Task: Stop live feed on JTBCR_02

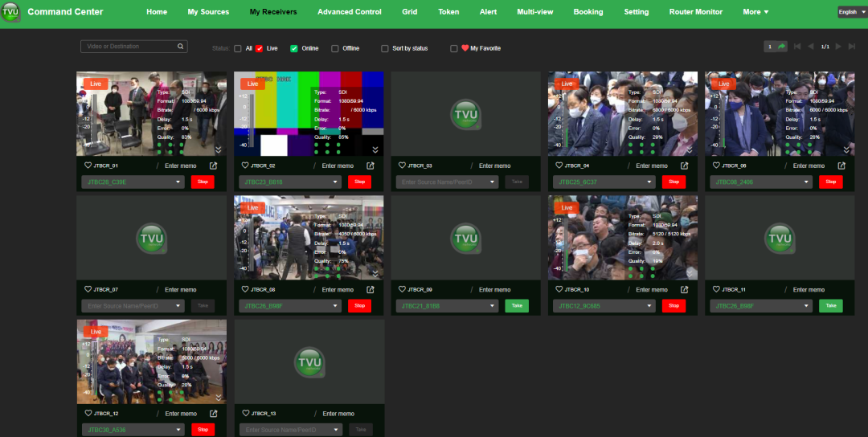Action: click(360, 182)
